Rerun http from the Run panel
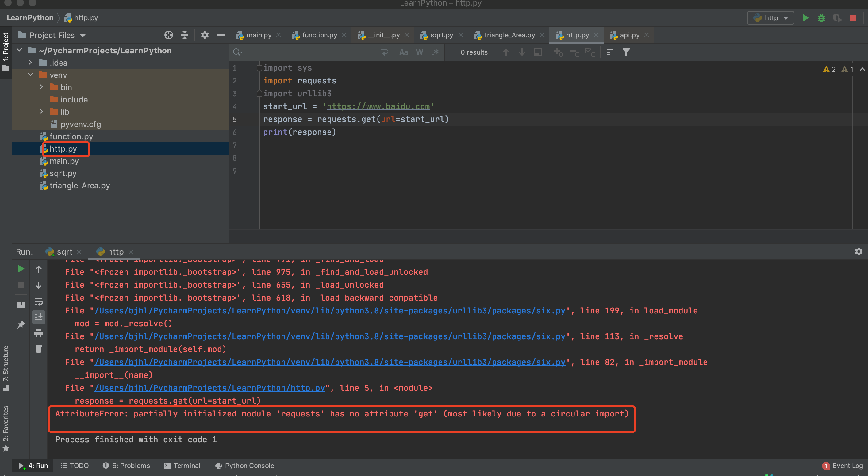Viewport: 868px width, 476px height. (x=21, y=268)
